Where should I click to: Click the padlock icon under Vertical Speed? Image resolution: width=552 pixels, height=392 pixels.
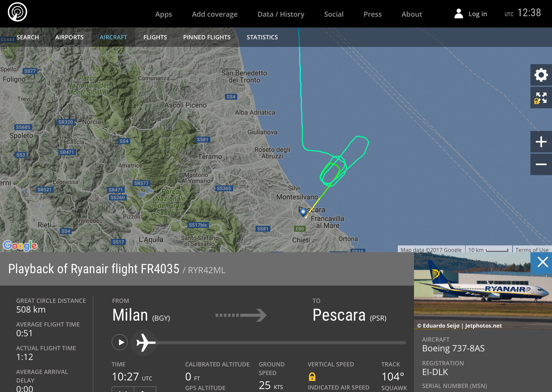312,376
